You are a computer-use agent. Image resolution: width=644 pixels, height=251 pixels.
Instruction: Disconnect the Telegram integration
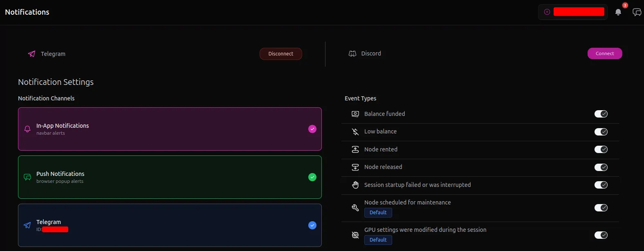tap(281, 54)
